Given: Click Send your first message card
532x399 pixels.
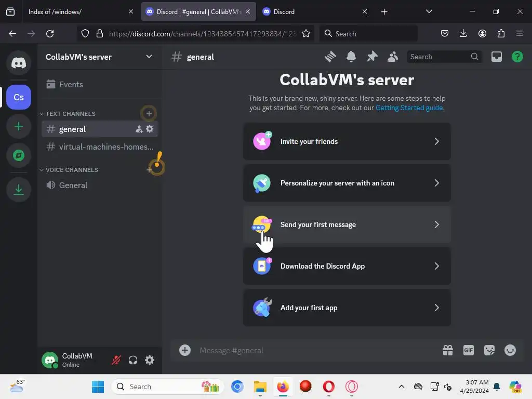Looking at the screenshot, I should tap(347, 224).
